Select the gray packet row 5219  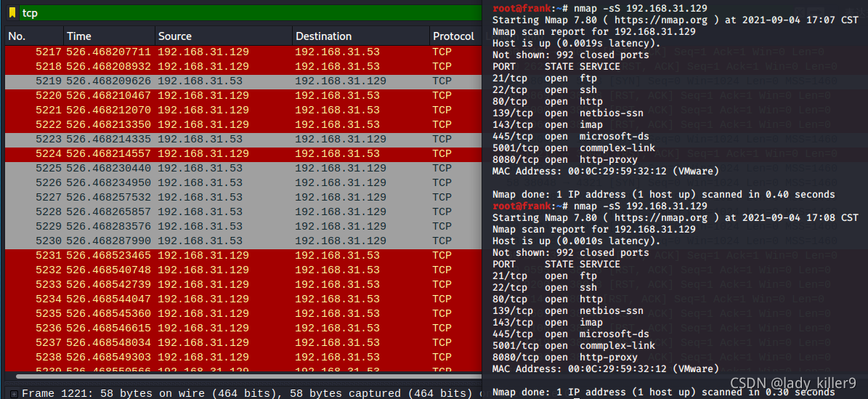click(243, 81)
